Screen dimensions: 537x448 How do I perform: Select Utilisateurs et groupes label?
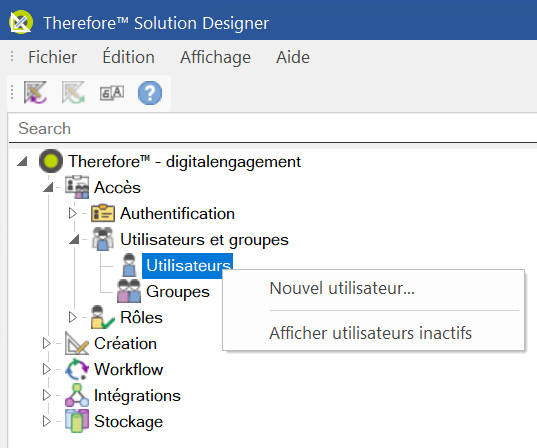(x=204, y=239)
